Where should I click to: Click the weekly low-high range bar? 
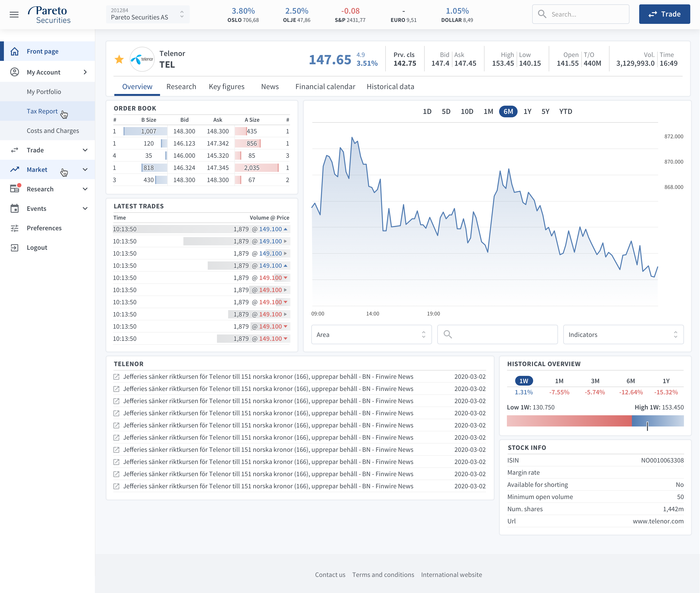pyautogui.click(x=595, y=421)
